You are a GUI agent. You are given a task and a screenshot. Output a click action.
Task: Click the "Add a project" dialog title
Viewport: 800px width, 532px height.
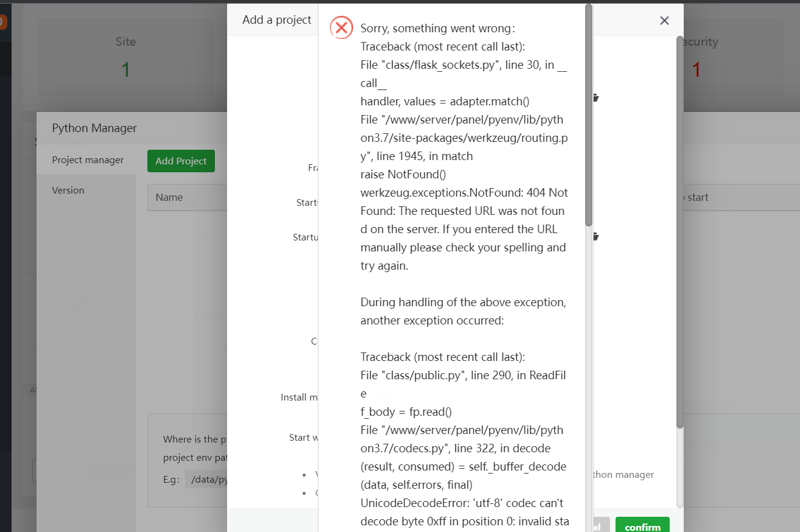276,20
